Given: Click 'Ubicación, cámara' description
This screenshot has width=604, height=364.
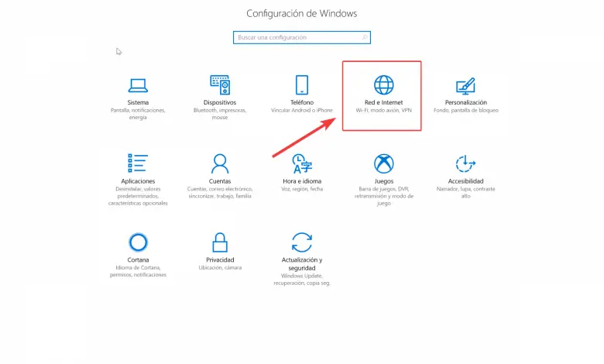Looking at the screenshot, I should click(x=220, y=268).
